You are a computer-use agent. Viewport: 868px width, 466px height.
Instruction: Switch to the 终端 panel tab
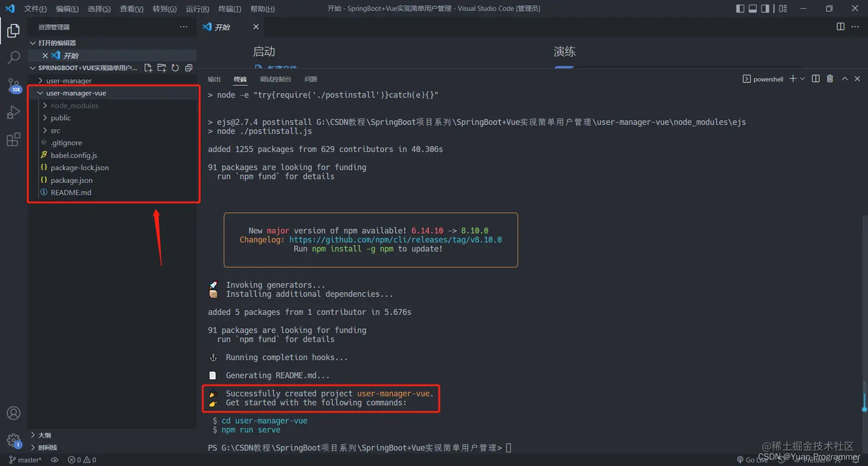[x=240, y=79]
